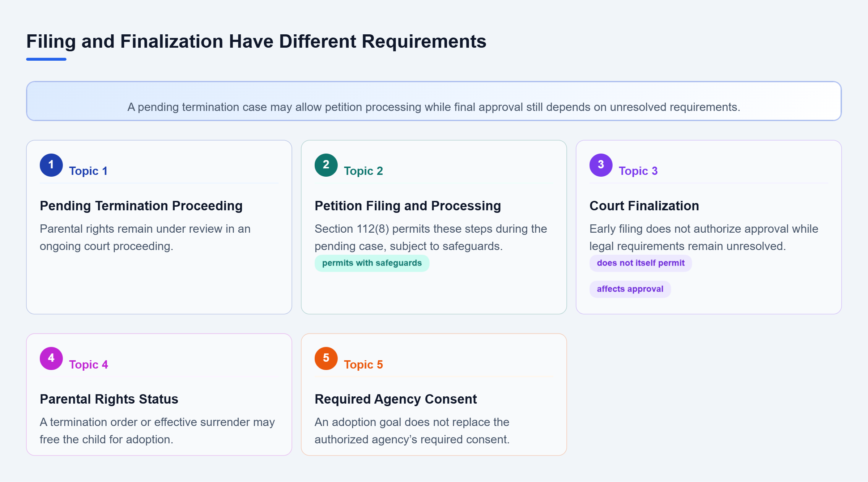Image resolution: width=868 pixels, height=482 pixels.
Task: Click the teal number 2 circle badge
Action: coord(326,165)
